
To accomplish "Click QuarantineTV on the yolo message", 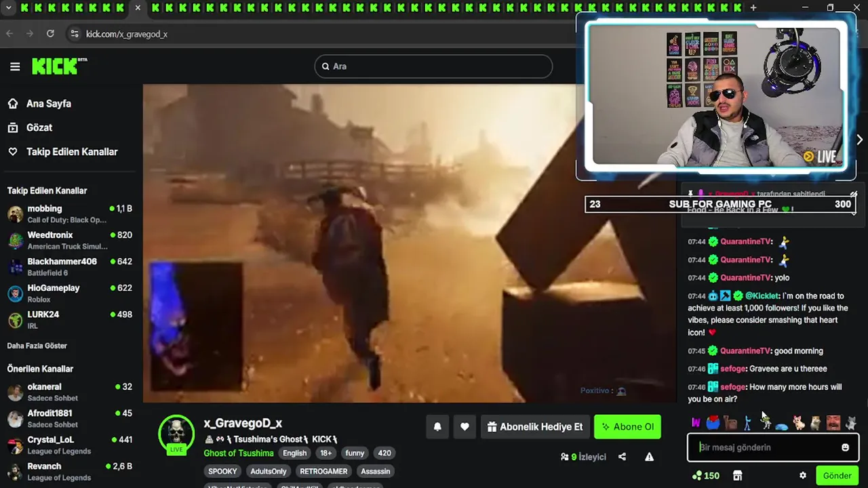I will (746, 278).
